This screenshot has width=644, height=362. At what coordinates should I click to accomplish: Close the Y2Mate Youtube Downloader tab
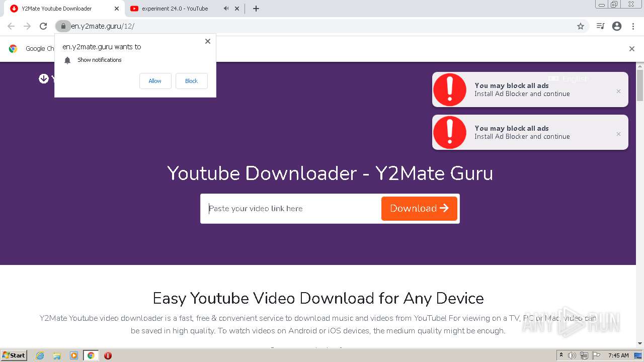click(117, 9)
